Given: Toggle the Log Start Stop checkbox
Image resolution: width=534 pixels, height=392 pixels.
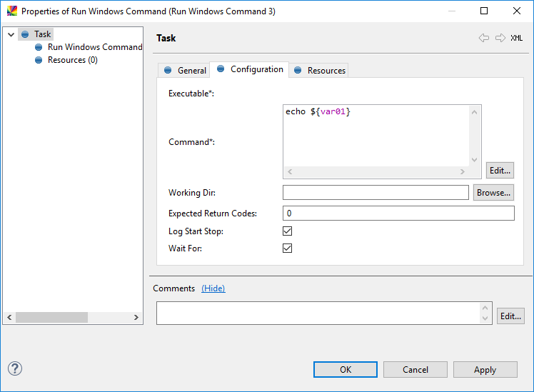Looking at the screenshot, I should coord(288,231).
